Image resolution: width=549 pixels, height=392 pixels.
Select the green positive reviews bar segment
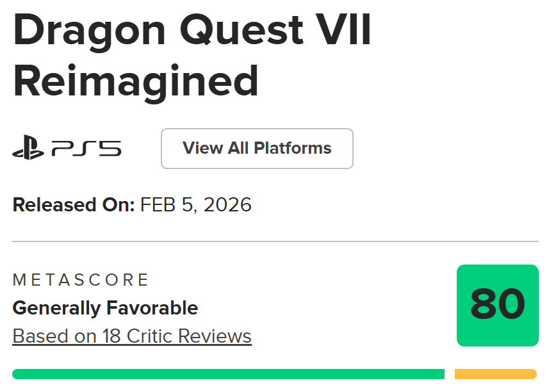coord(228,374)
